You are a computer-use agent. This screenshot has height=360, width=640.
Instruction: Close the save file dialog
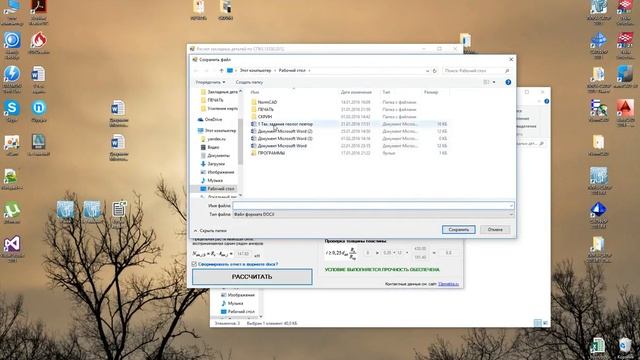pyautogui.click(x=511, y=60)
